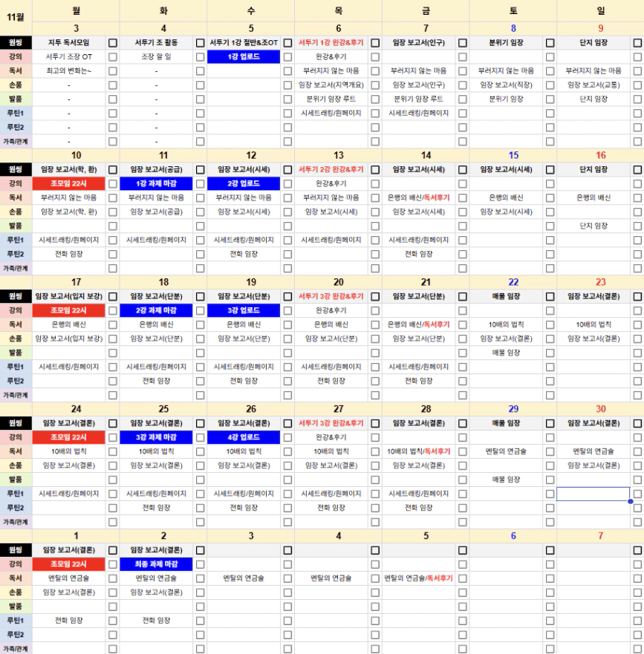Viewport: 644px width, 654px height.
Task: Select the '일' weekday column header
Action: coord(600,10)
